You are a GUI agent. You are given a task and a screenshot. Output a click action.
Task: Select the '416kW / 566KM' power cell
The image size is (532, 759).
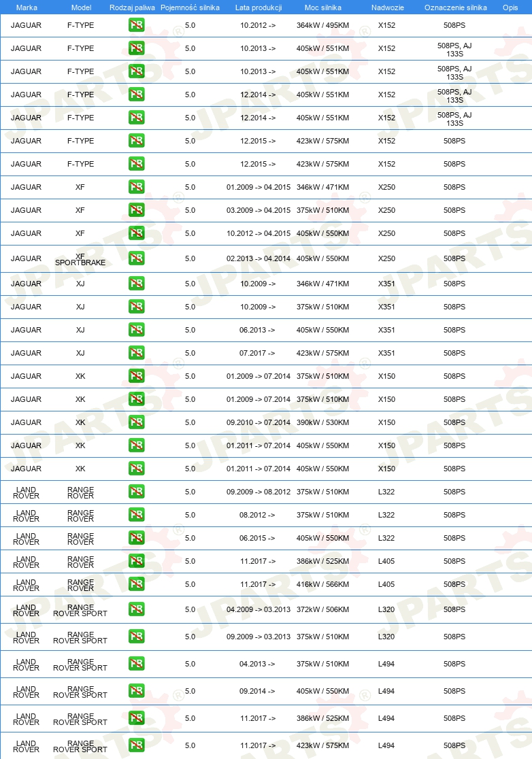323,584
